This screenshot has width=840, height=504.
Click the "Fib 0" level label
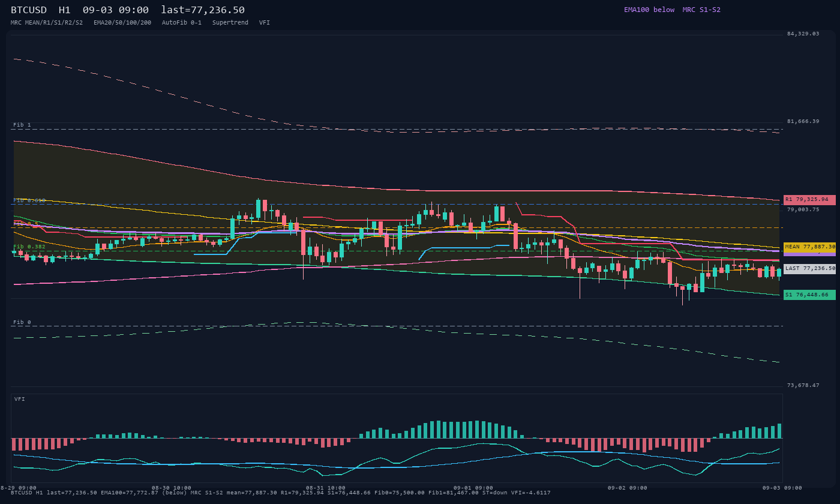coord(22,322)
